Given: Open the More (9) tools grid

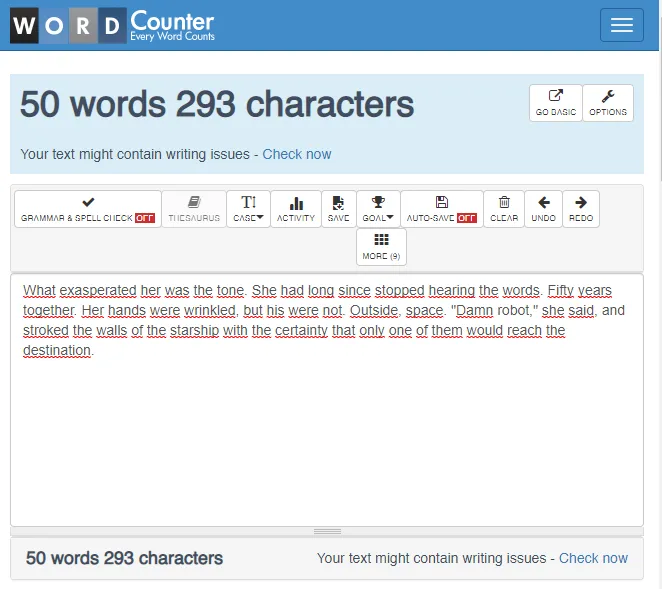Looking at the screenshot, I should [381, 247].
